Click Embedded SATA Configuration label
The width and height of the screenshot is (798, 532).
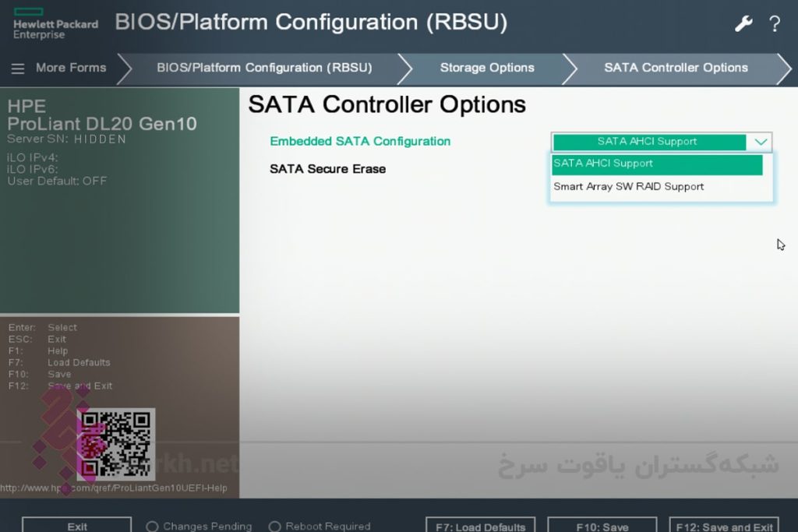(360, 142)
